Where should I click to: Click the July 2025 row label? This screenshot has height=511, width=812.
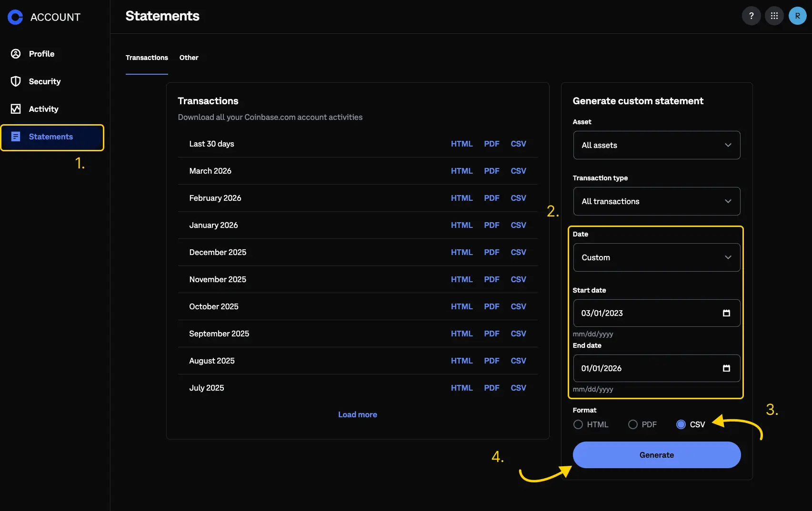[x=206, y=388]
